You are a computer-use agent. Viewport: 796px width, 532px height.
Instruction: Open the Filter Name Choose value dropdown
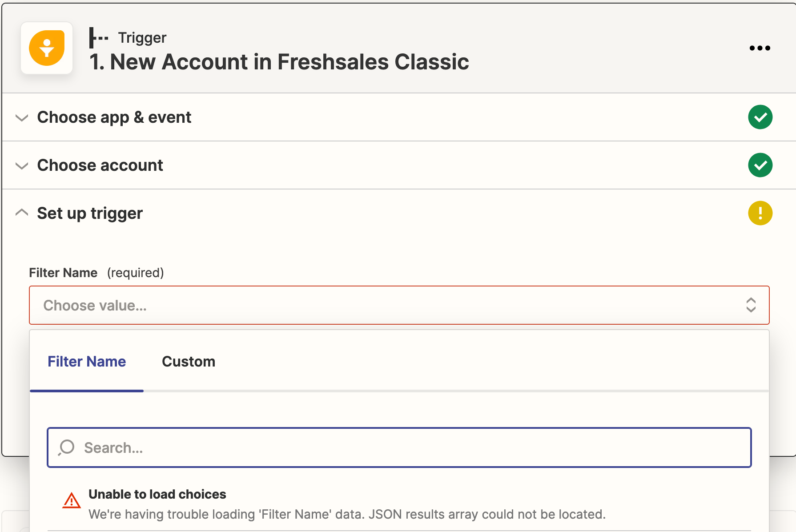click(x=399, y=305)
